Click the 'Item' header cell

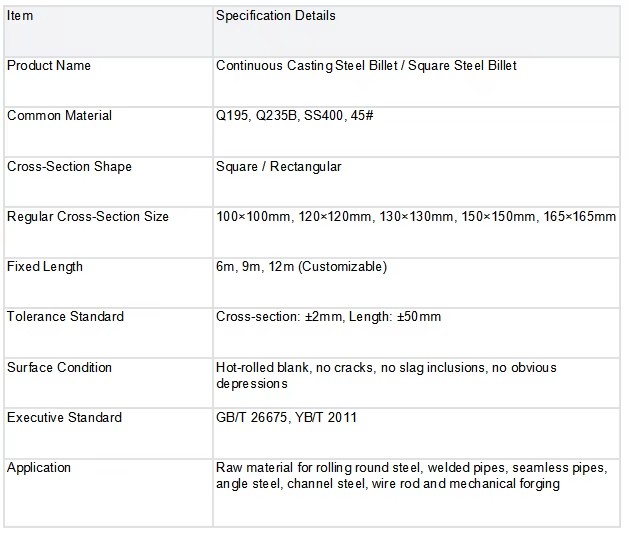coord(109,32)
